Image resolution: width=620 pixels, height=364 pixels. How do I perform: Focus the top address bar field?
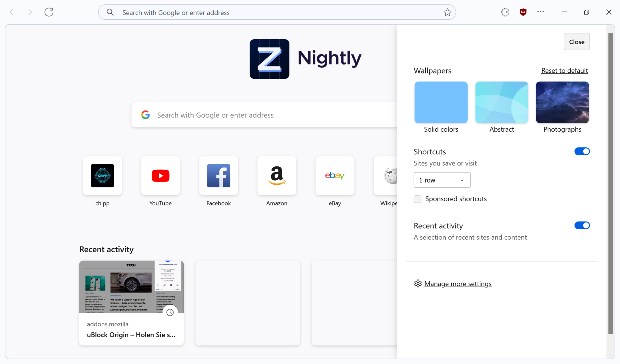point(277,12)
